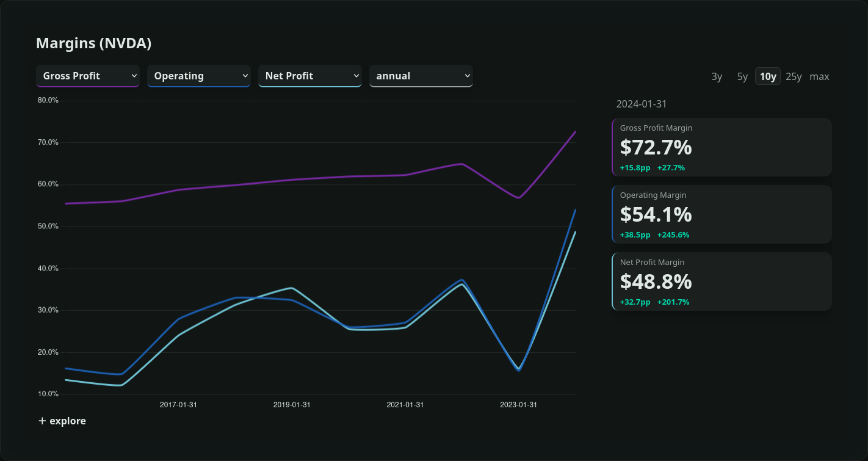This screenshot has height=461, width=868.
Task: Switch to the 25y time range
Action: click(794, 76)
